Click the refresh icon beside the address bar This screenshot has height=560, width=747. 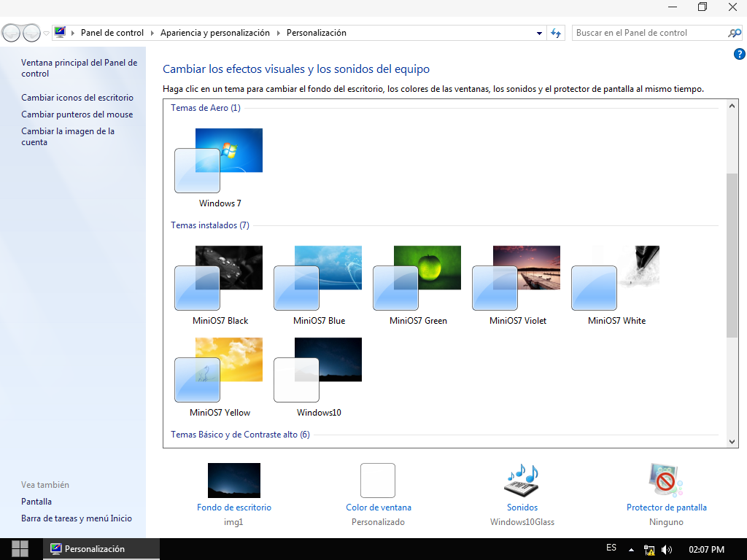(556, 32)
